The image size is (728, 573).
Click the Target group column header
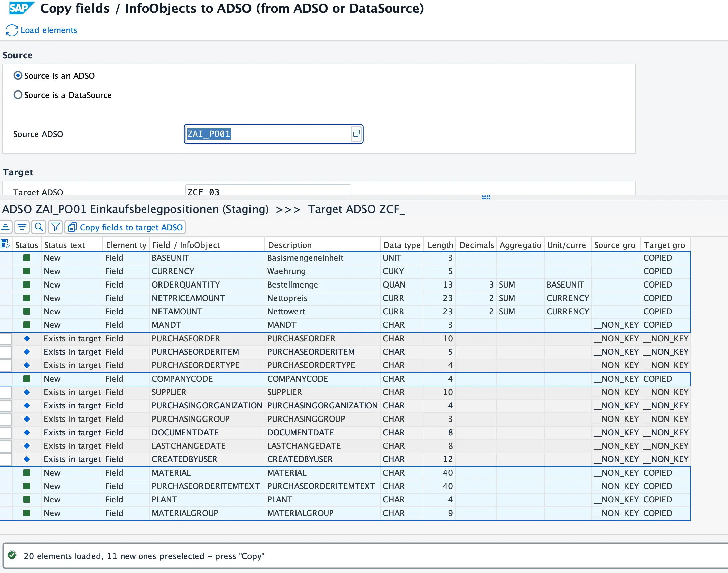[x=666, y=245]
